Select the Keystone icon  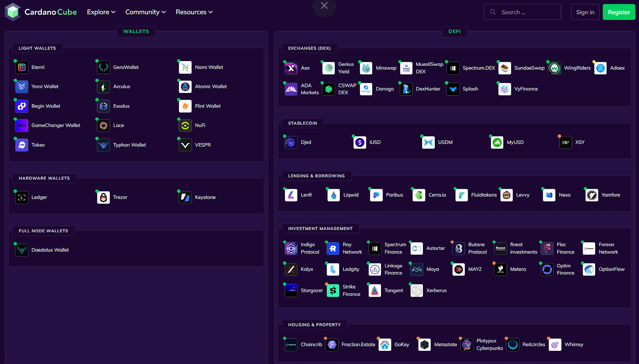pos(185,197)
